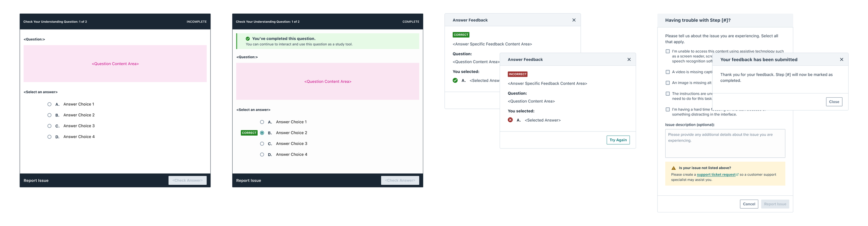Click the INCORRECT badge in Answer Feedback dialog
Viewport: 868px width, 226px height.
pos(517,74)
